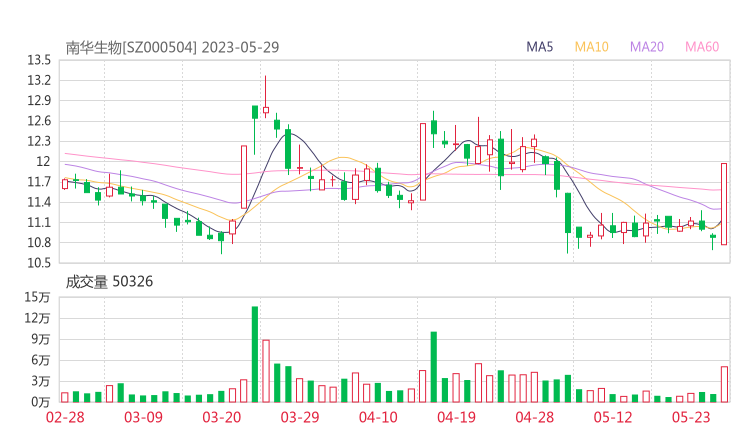This screenshot has height=440, width=740.
Task: Click the MA60 legend label
Action: [702, 47]
